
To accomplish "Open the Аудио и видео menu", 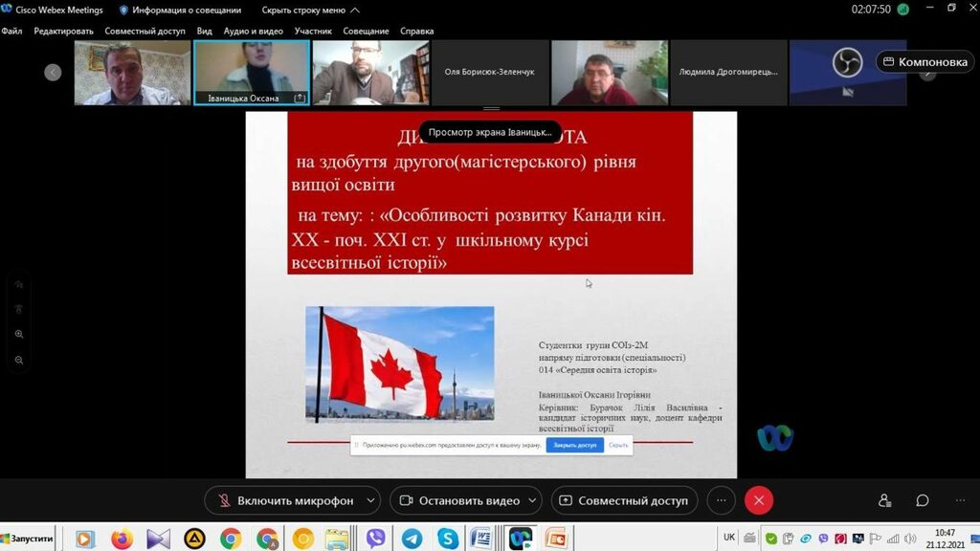I will click(x=253, y=31).
